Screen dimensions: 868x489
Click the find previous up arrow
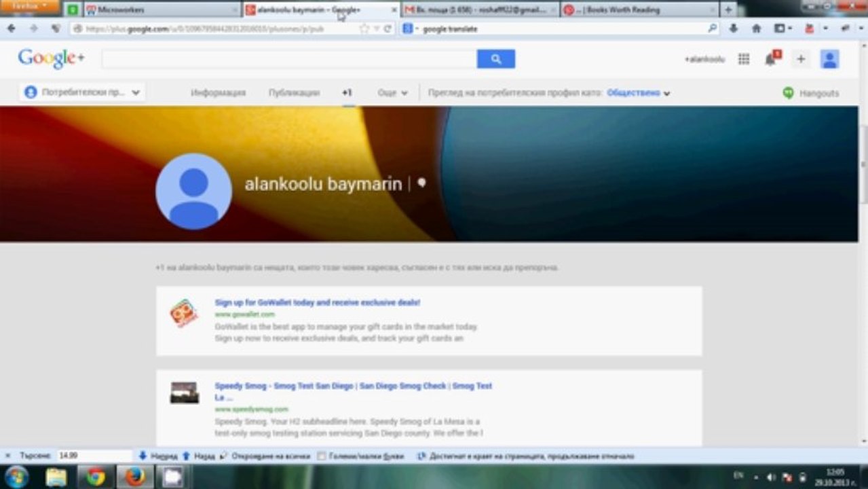186,456
